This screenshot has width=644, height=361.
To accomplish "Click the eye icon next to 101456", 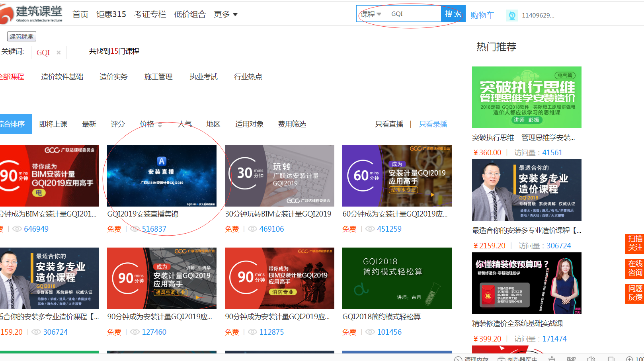I will coord(370,332).
